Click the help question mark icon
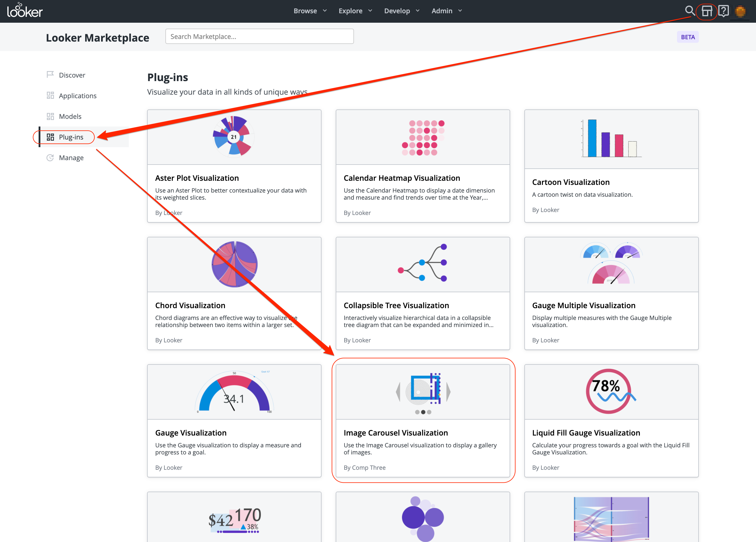This screenshot has height=542, width=756. click(723, 11)
